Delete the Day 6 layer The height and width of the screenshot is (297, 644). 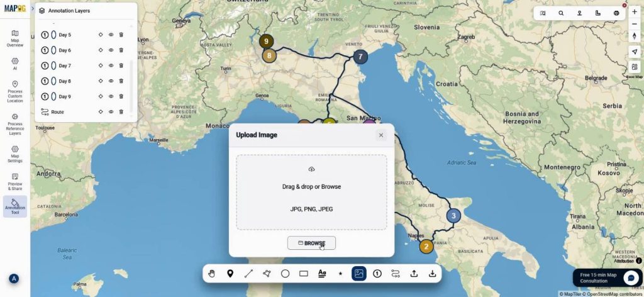tap(121, 50)
